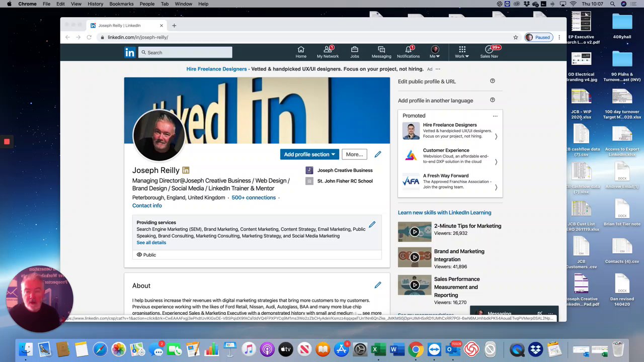Bookmark this page with the star icon
Image resolution: width=644 pixels, height=362 pixels.
click(x=516, y=37)
